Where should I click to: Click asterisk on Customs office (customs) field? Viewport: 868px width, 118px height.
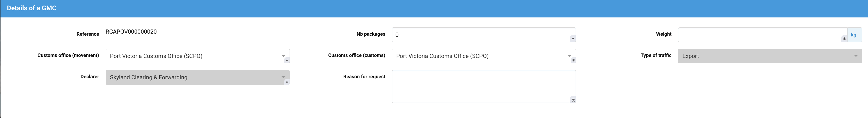coord(573,60)
